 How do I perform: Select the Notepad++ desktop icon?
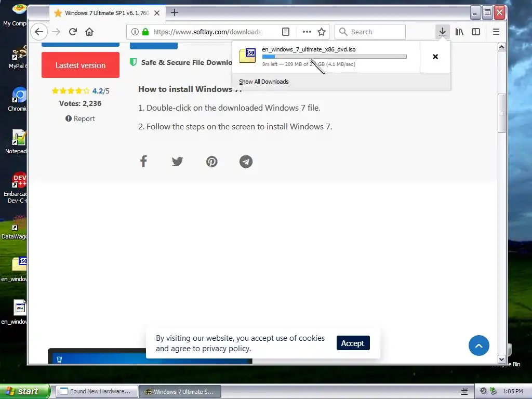coord(19,137)
